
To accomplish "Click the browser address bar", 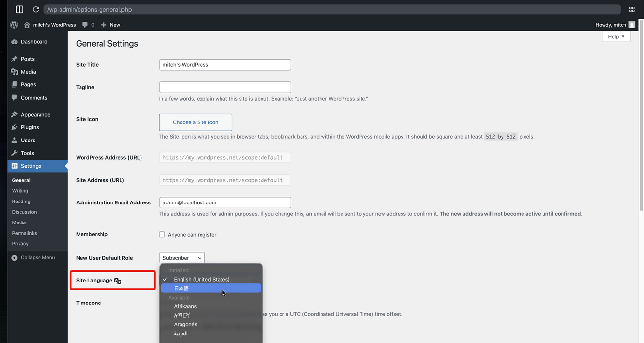I will [332, 9].
